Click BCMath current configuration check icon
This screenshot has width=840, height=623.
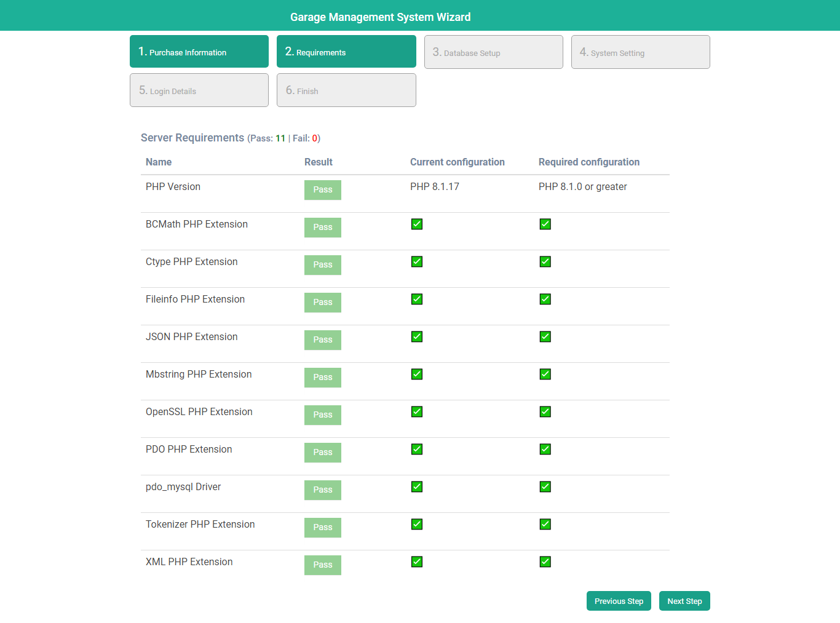417,224
